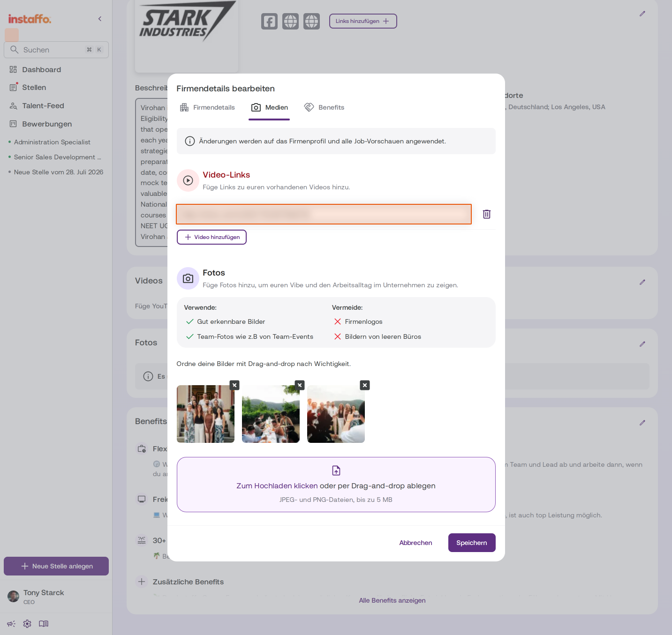This screenshot has height=635, width=672.
Task: Edit Fotos section with pencil icon
Action: pyautogui.click(x=642, y=344)
